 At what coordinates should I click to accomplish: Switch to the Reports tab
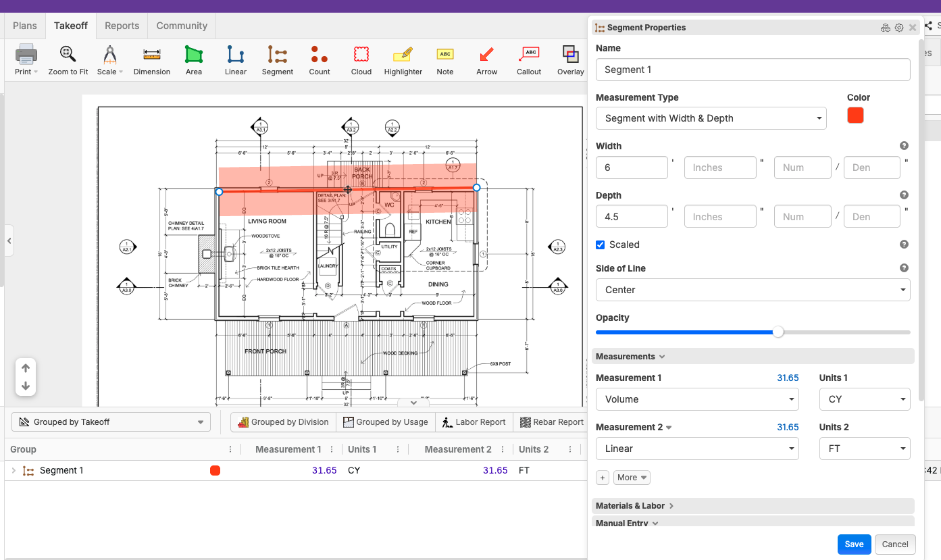(122, 26)
